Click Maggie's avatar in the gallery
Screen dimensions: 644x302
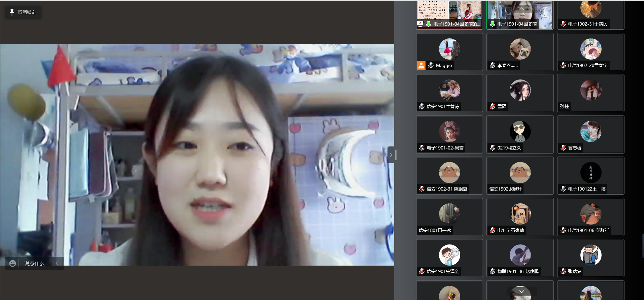(449, 49)
